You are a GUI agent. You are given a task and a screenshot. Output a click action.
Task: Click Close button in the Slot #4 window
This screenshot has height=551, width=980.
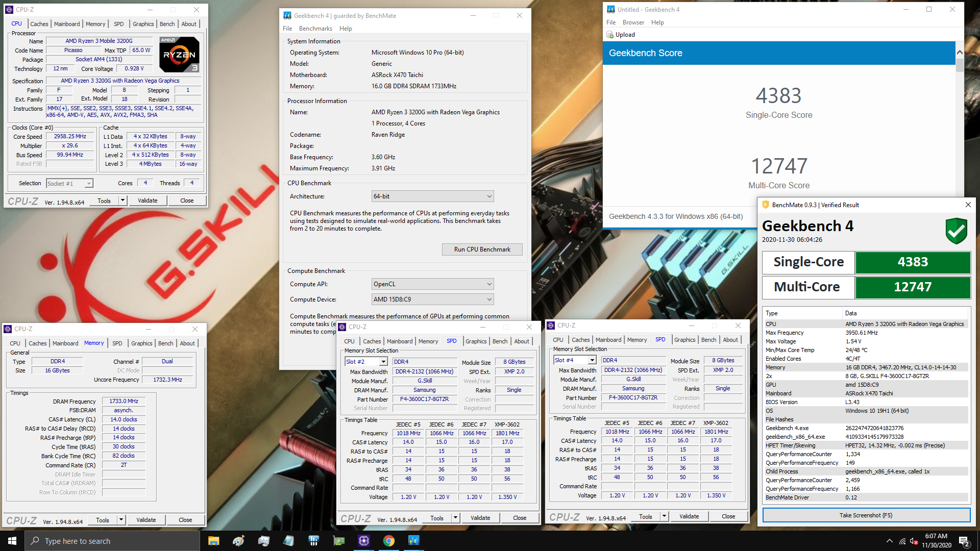[728, 517]
